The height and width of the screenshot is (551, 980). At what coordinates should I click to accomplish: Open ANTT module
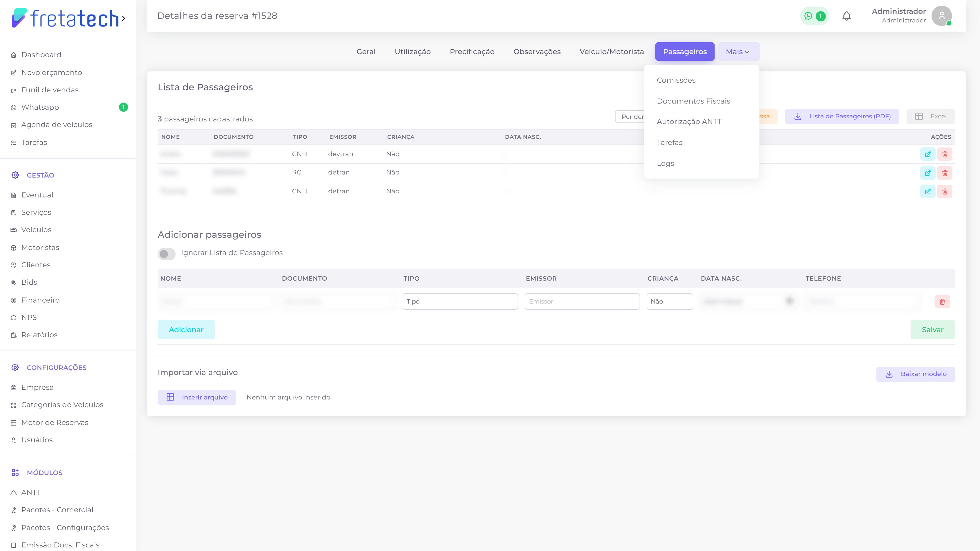31,492
